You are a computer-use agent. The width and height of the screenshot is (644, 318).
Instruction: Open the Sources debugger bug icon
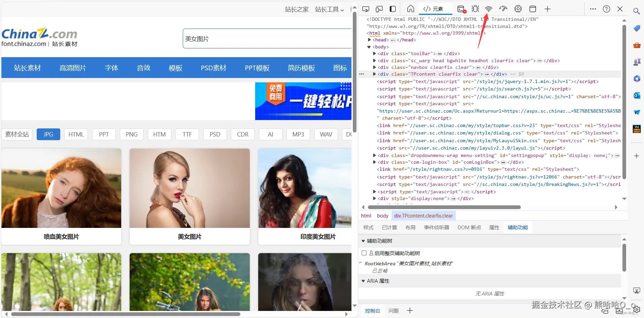pyautogui.click(x=475, y=9)
